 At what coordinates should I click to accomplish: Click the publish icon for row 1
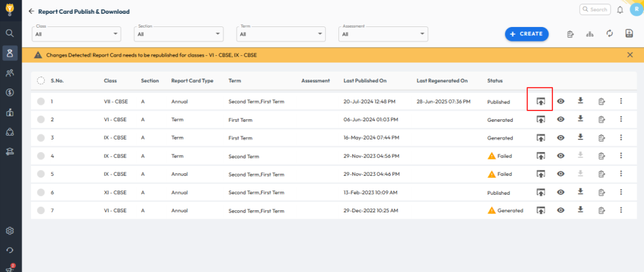pos(540,101)
